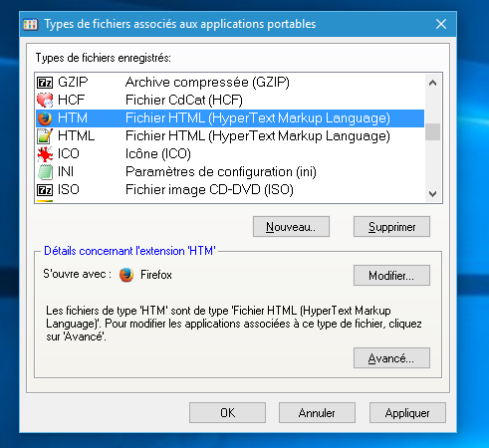Click the red splat icon for ICO
Image resolution: width=489 pixels, height=448 pixels.
click(x=45, y=154)
